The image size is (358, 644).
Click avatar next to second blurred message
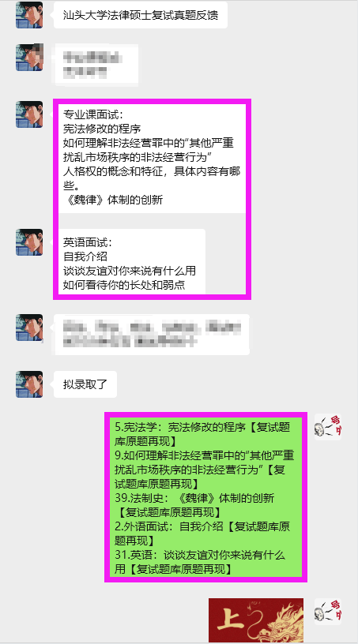point(29,328)
